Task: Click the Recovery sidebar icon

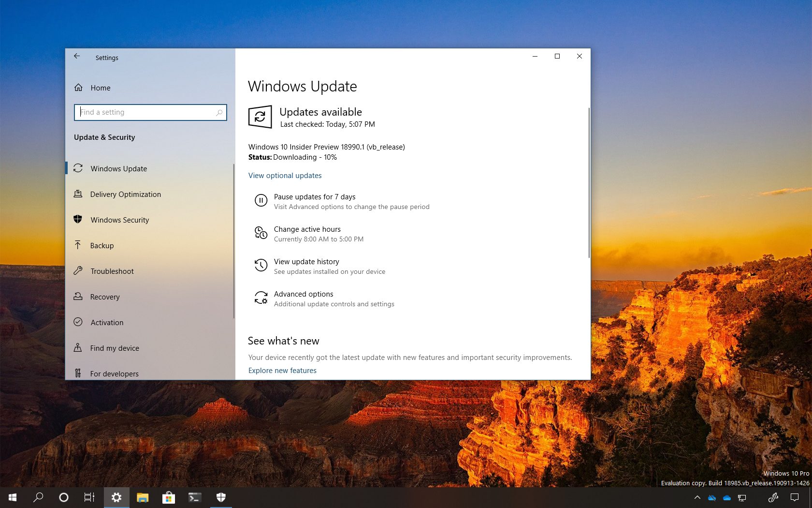Action: coord(78,296)
